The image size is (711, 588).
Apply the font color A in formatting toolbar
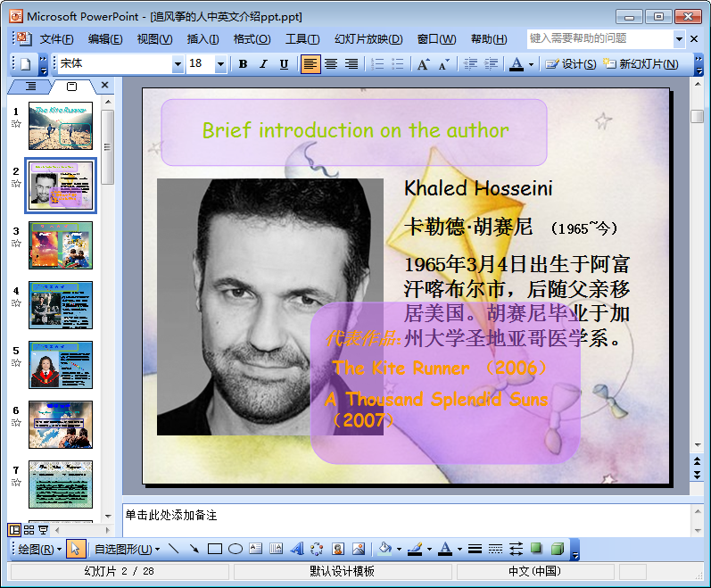[x=517, y=64]
